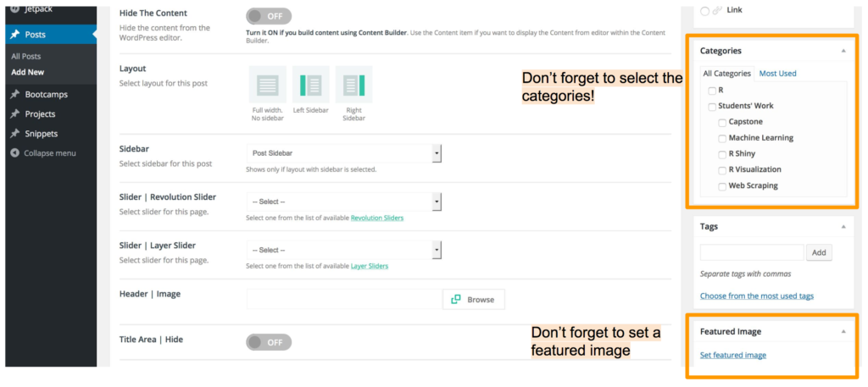
Task: Pick the Right Sidebar layout icon
Action: coord(353,85)
